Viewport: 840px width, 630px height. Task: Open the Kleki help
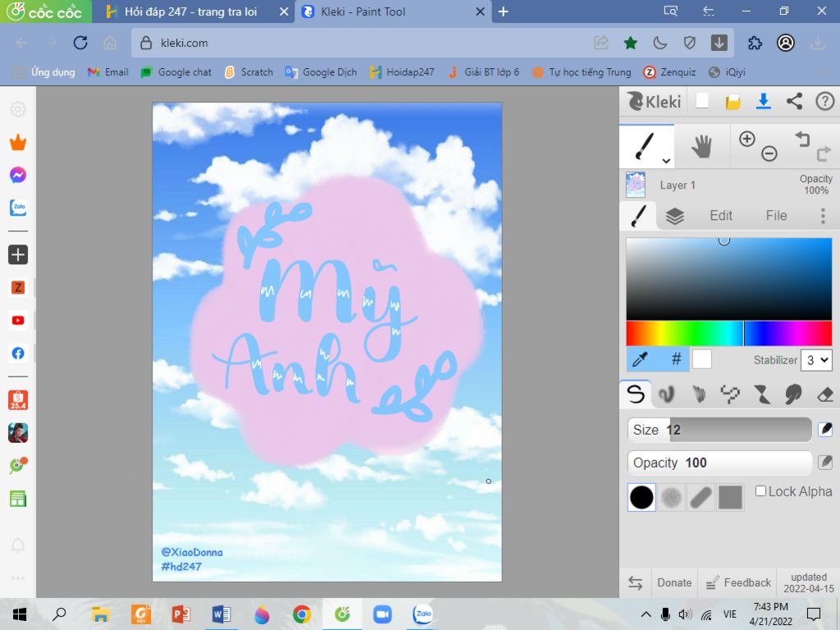pos(825,101)
